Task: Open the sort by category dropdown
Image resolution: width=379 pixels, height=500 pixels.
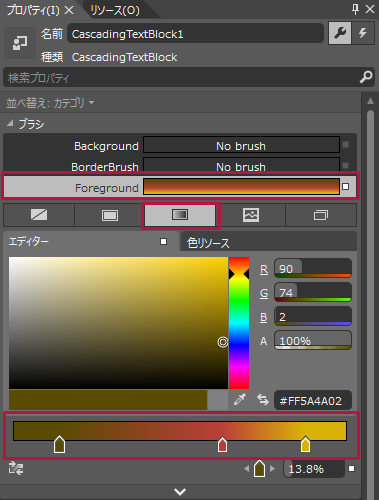Action: point(50,103)
